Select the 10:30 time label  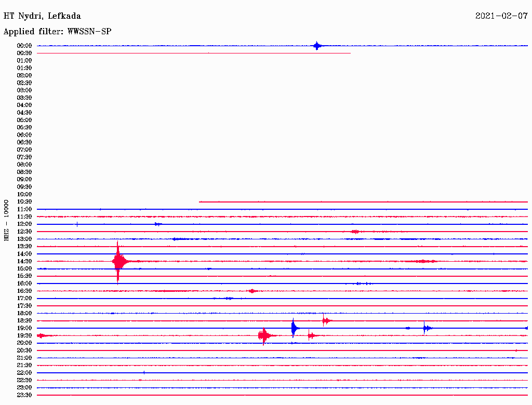(x=24, y=202)
